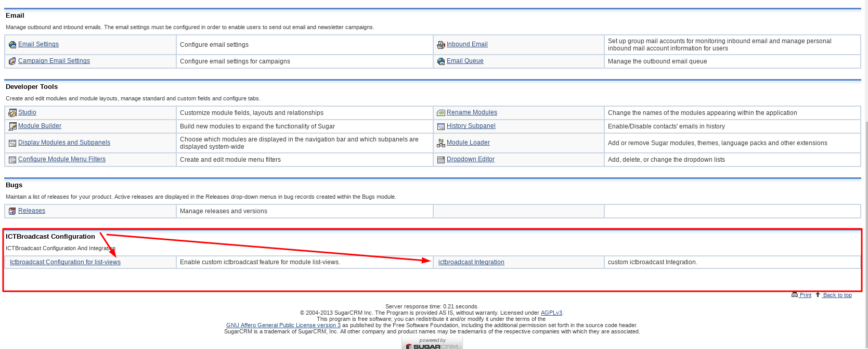Click 'Change the names of the modules' text
Image resolution: width=868 pixels, height=349 pixels.
click(x=702, y=113)
